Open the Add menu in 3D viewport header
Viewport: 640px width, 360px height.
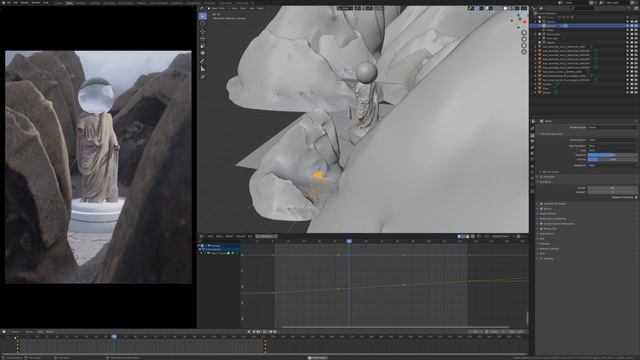(252, 8)
